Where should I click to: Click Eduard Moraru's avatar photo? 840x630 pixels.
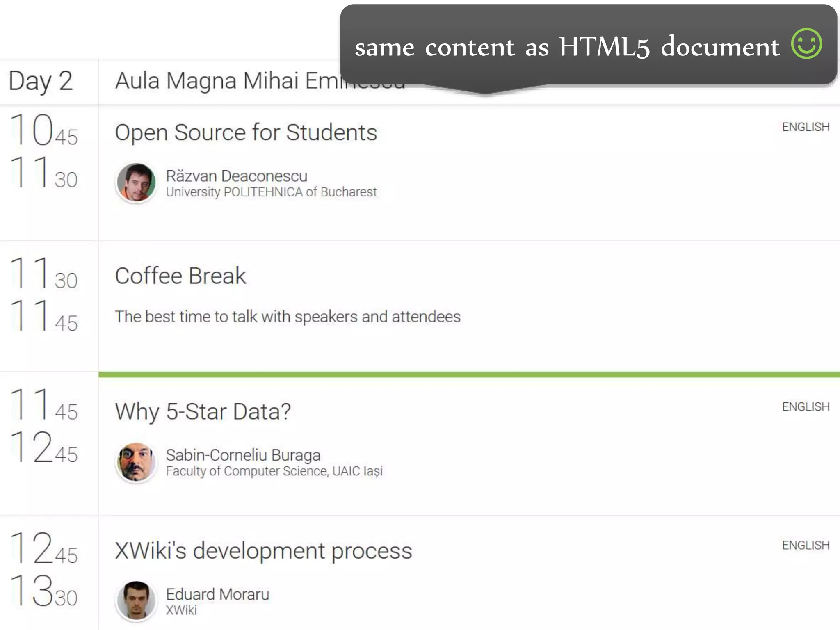(136, 600)
